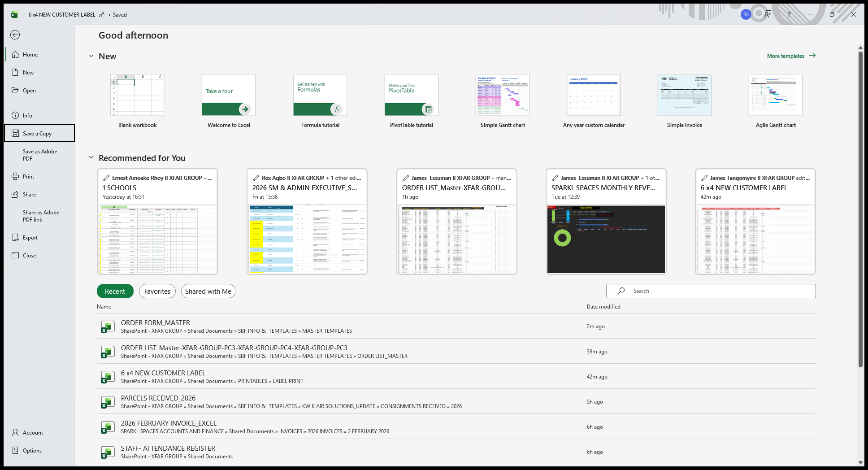Click the back arrow to return to workbook
This screenshot has height=470, width=868.
click(15, 35)
